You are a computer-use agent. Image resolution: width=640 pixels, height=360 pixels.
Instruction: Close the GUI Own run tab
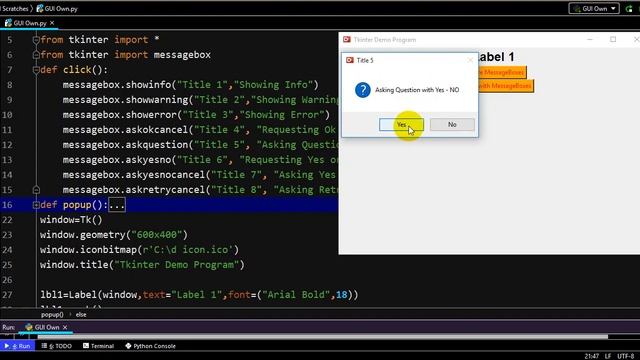[65, 327]
